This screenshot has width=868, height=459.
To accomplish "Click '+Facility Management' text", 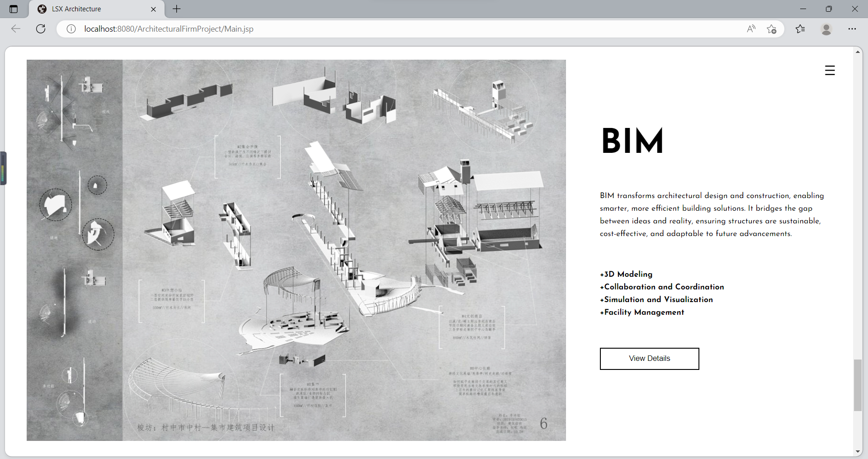I will 642,312.
